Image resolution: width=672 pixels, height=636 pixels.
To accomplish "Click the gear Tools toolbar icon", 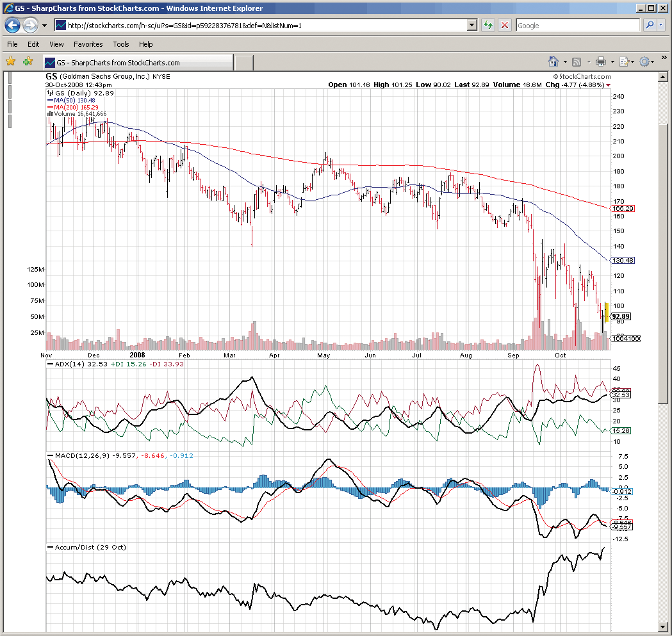I will coord(644,61).
